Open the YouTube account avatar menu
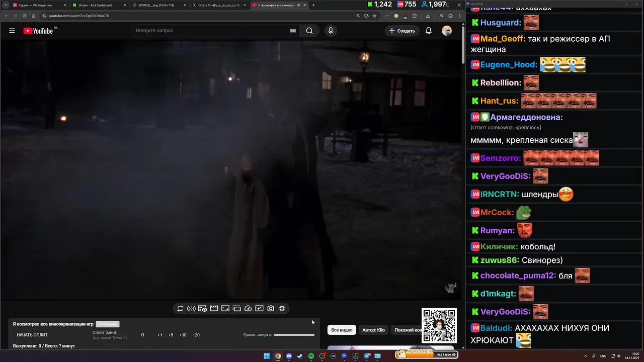The height and width of the screenshot is (362, 644). (x=447, y=31)
